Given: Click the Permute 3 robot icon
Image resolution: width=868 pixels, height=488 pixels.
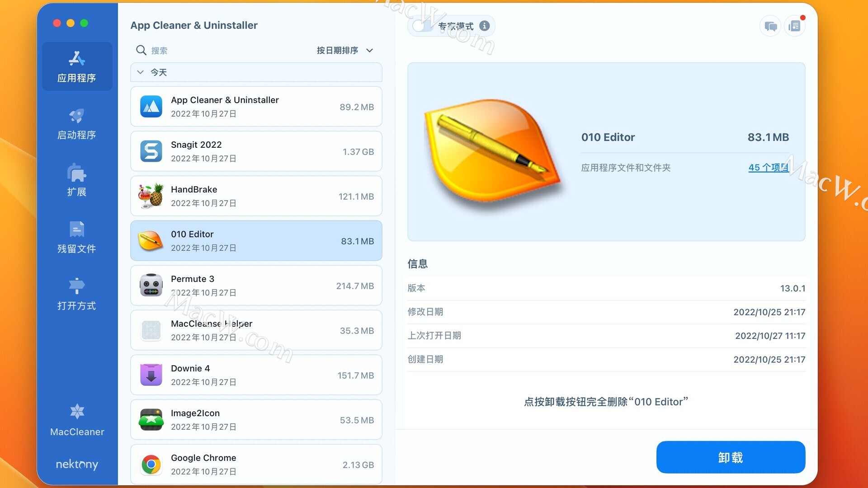Looking at the screenshot, I should coord(151,286).
